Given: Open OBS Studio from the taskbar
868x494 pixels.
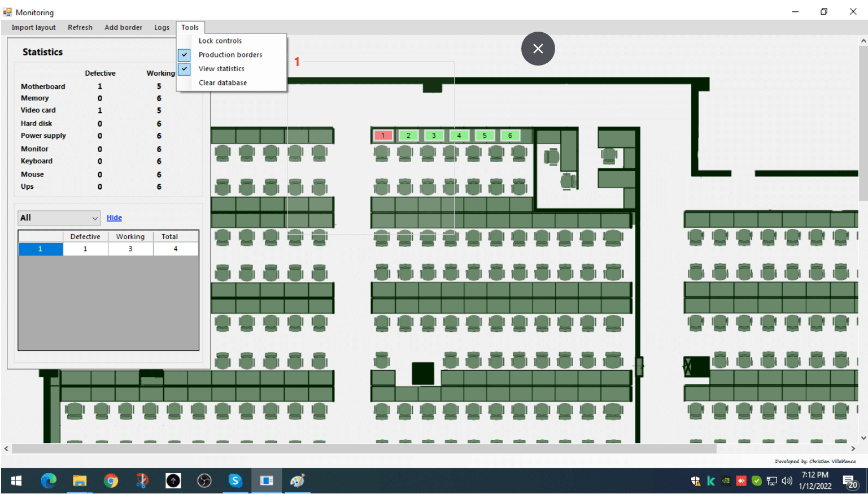Looking at the screenshot, I should [204, 481].
